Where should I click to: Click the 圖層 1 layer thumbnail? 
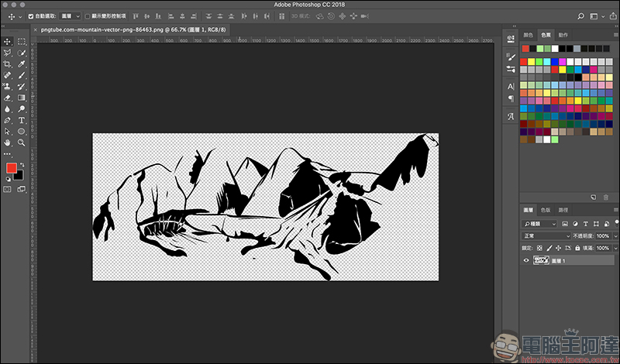click(x=542, y=261)
